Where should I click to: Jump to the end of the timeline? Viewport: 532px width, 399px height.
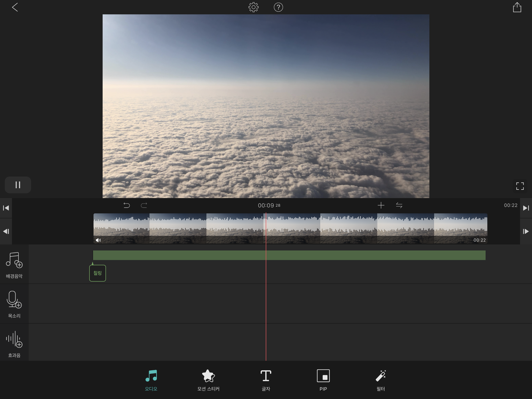(526, 208)
